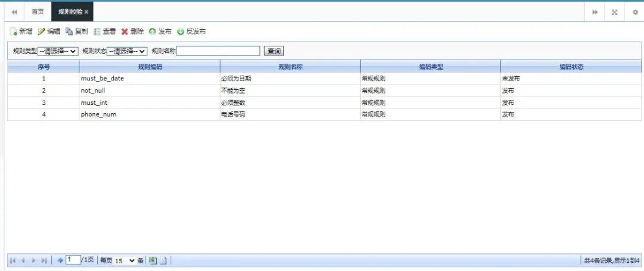Click the 未发布 status cell
The width and height of the screenshot is (644, 271).
pos(571,79)
